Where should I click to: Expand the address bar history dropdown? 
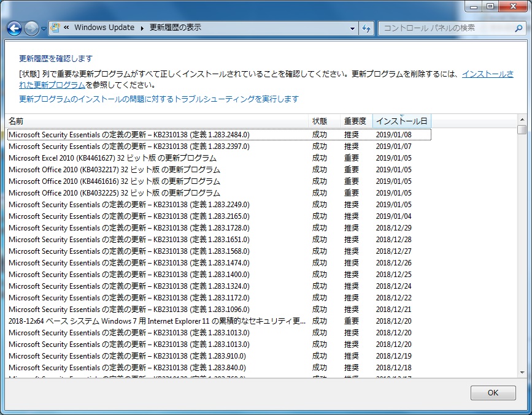click(x=352, y=28)
